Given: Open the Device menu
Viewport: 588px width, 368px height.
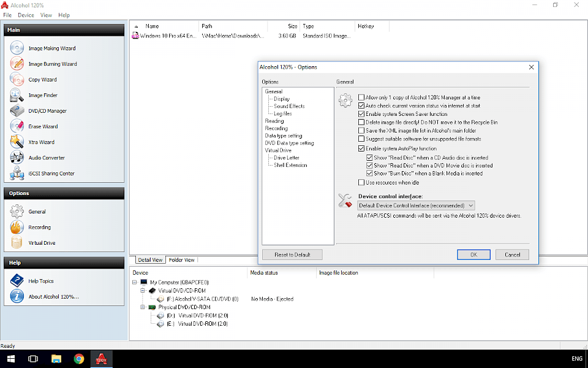Looking at the screenshot, I should 26,15.
